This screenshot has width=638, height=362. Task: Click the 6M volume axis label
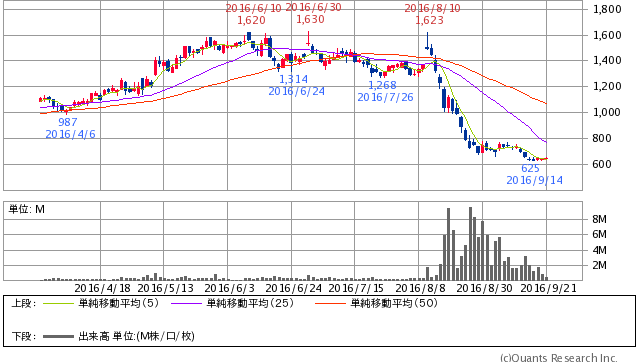pos(599,235)
